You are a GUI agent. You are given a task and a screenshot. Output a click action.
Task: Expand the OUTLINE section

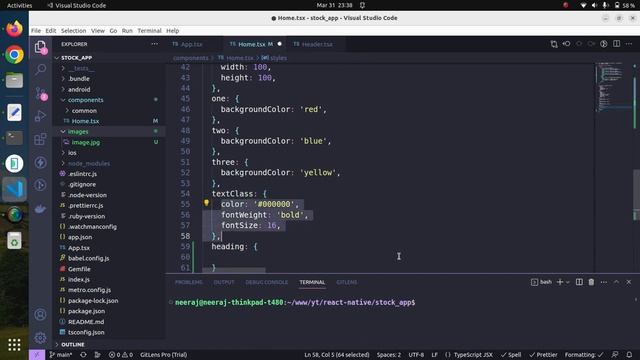click(73, 344)
